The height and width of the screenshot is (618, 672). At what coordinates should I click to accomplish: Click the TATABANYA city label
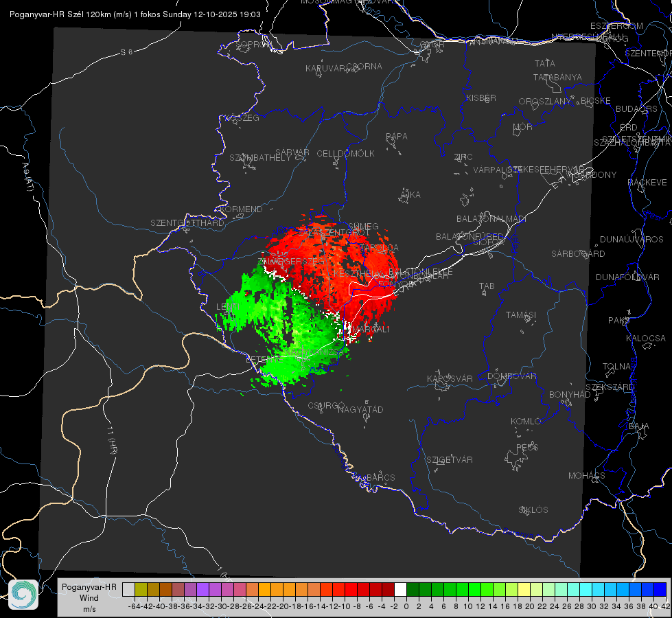pyautogui.click(x=557, y=77)
